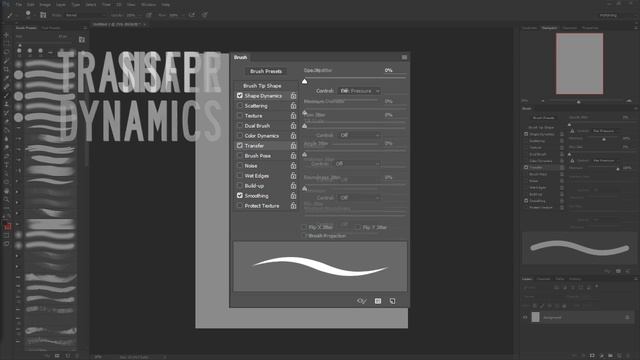Image resolution: width=640 pixels, height=360 pixels.
Task: Disable the Shape Dynamics checkbox
Action: [240, 96]
